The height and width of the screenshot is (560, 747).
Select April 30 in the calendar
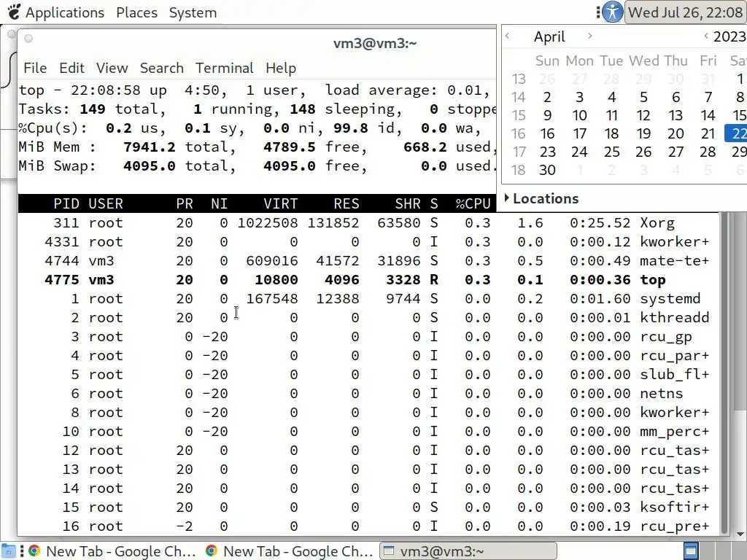click(547, 170)
